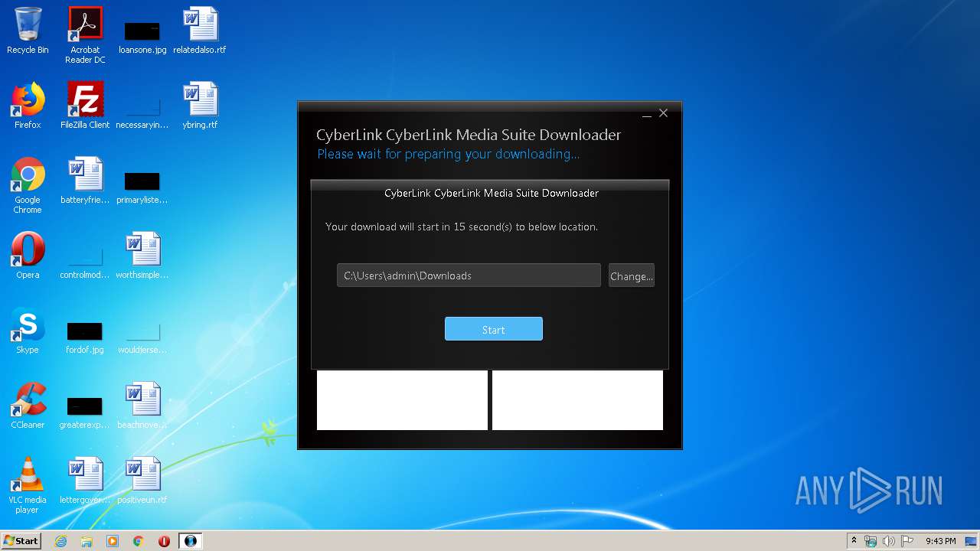The height and width of the screenshot is (551, 980).
Task: Click 'Your download will start' countdown text
Action: (462, 227)
